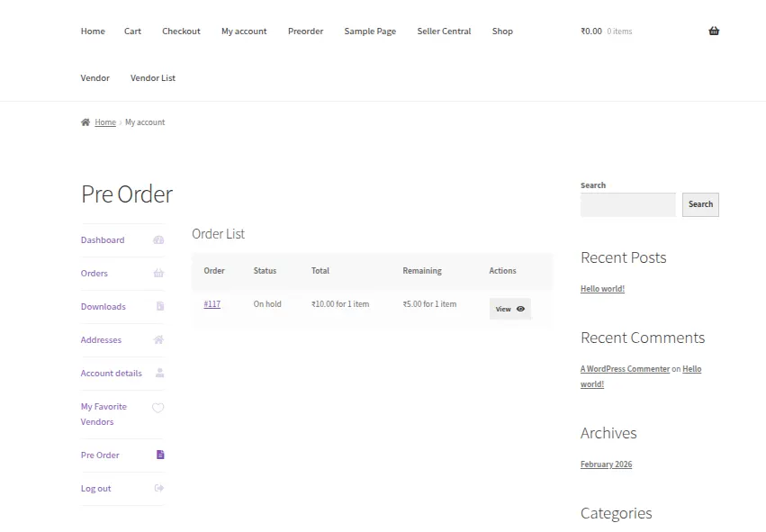Screen dimensions: 766x532
Task: Open the February 2026 archive link
Action: pyautogui.click(x=606, y=464)
